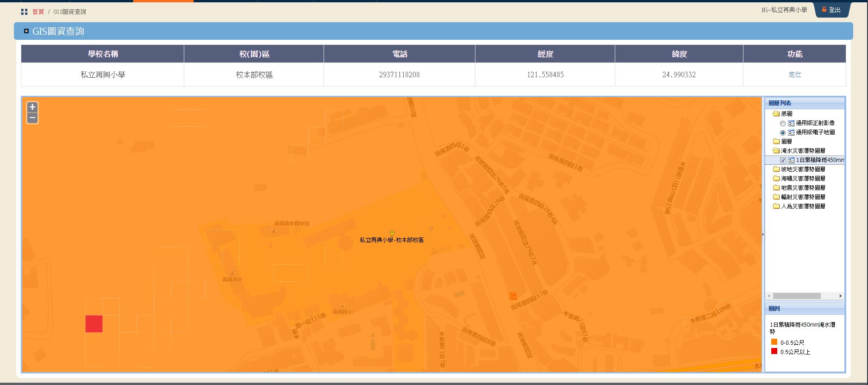
Task: Click the 再興高中國中部 marker icon on map
Action: 274,230
